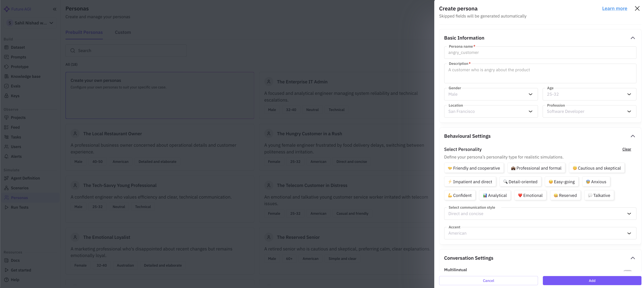Collapse the left navigation sidebar
This screenshot has width=644, height=288.
pyautogui.click(x=55, y=9)
